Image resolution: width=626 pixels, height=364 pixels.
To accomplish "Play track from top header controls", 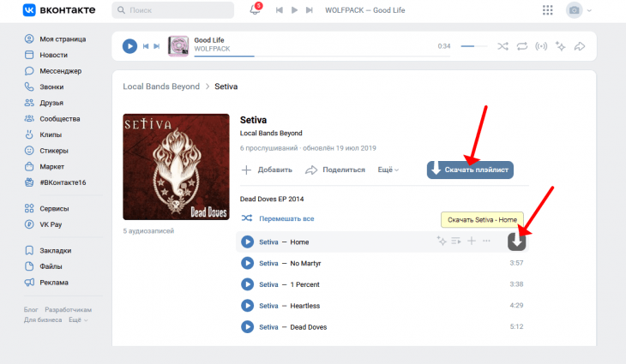I will (x=294, y=10).
